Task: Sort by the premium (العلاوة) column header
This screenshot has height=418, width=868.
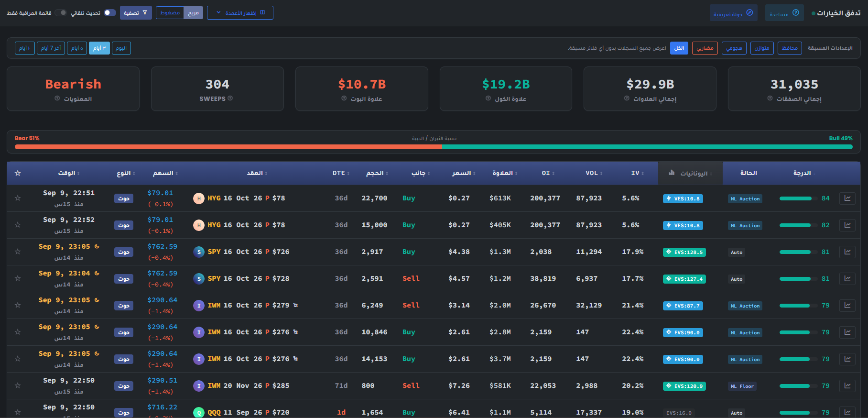Action: click(505, 173)
